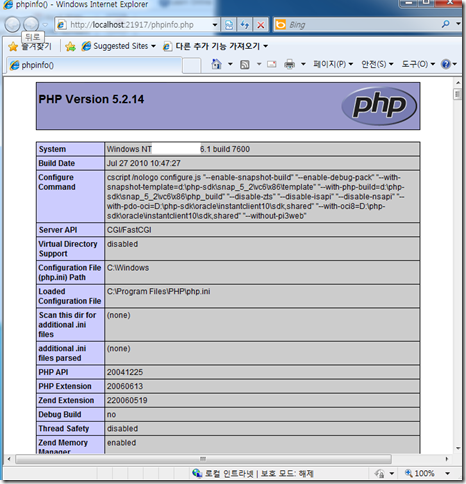This screenshot has height=484, width=466.
Task: Click the Print icon in command bar
Action: point(289,64)
